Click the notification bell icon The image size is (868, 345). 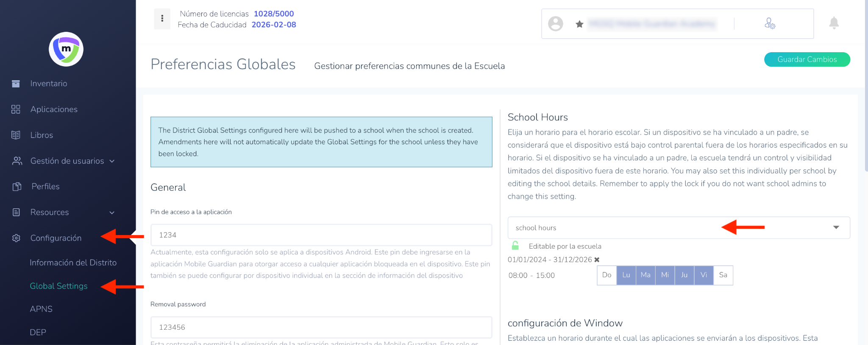click(834, 23)
